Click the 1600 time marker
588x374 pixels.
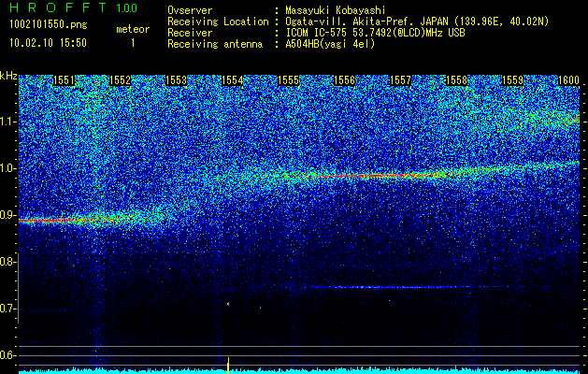(x=568, y=80)
